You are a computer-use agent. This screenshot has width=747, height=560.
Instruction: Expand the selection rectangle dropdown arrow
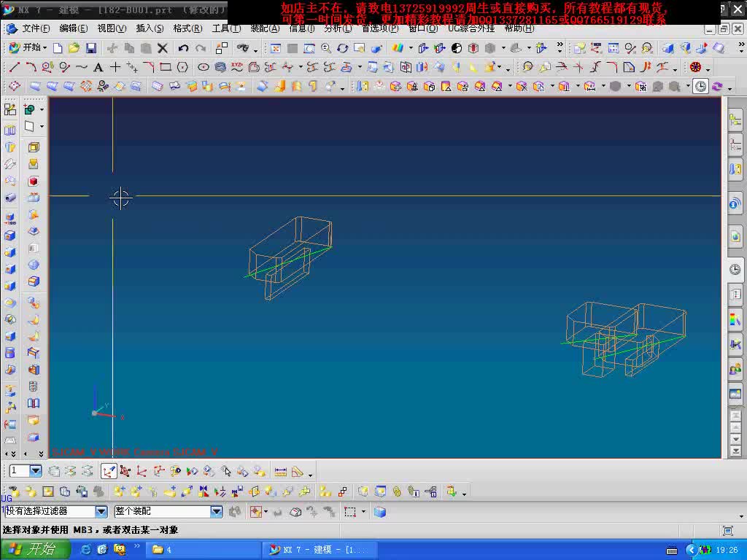point(363,512)
